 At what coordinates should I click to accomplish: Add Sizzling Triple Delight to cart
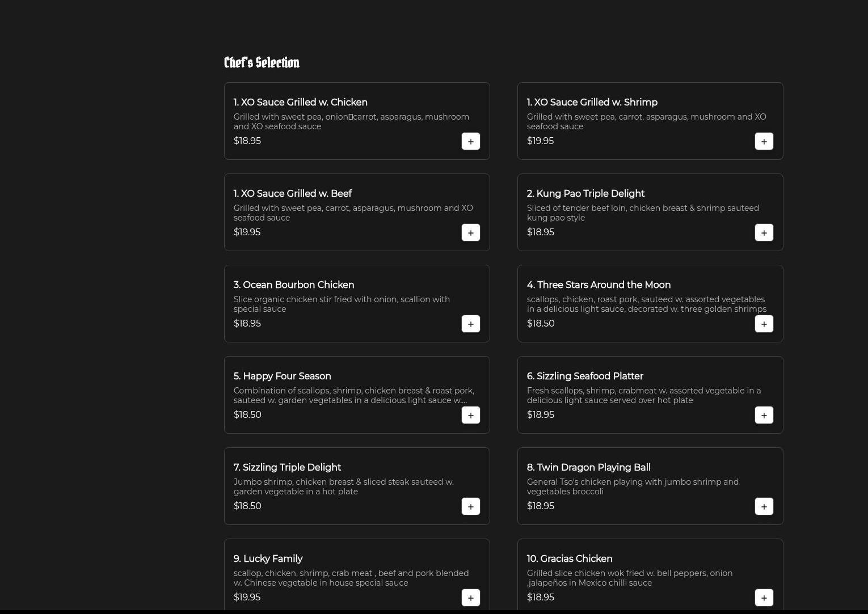pos(471,506)
